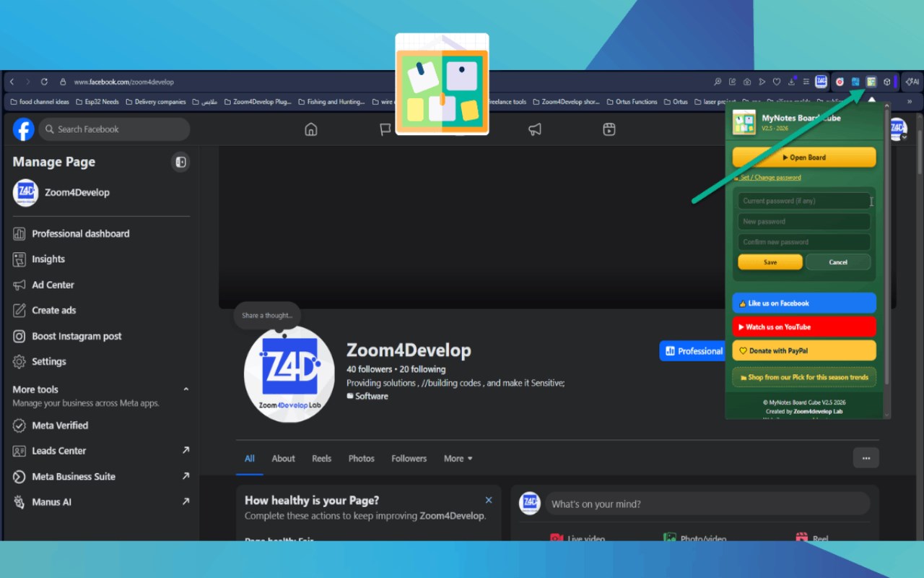Cancel the password change in popup
The image size is (924, 578).
[838, 262]
